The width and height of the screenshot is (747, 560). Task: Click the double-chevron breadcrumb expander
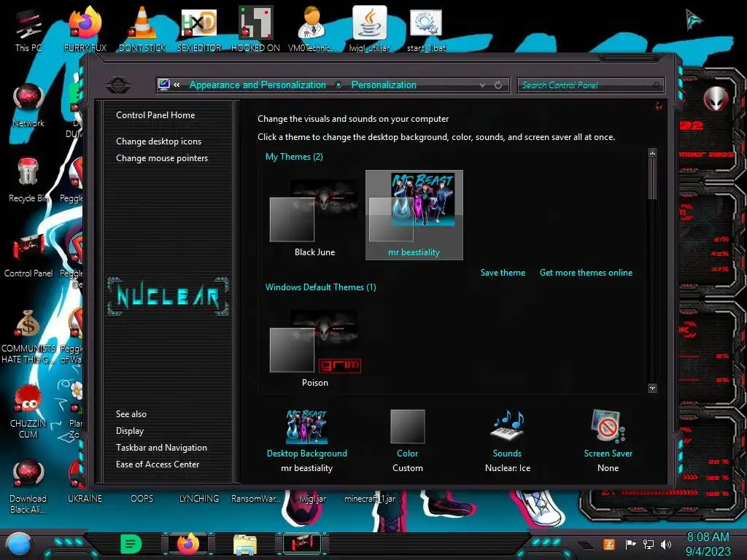click(177, 85)
